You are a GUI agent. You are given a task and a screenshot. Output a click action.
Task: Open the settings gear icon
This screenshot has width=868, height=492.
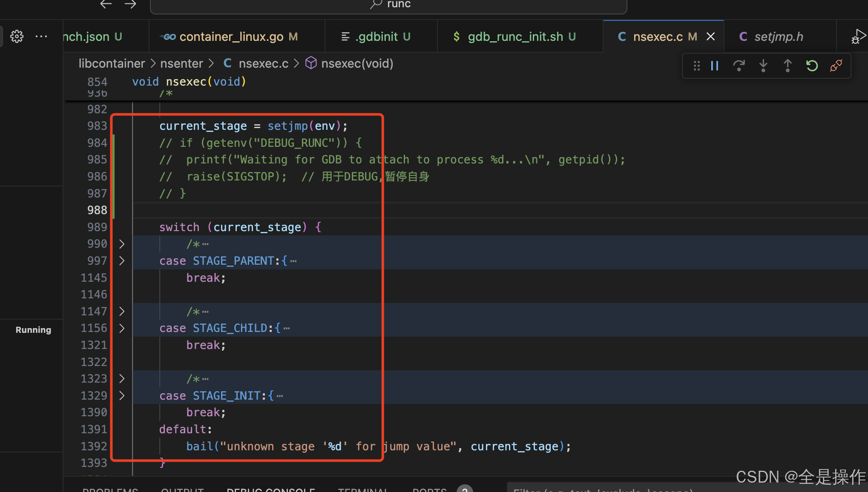pyautogui.click(x=17, y=37)
